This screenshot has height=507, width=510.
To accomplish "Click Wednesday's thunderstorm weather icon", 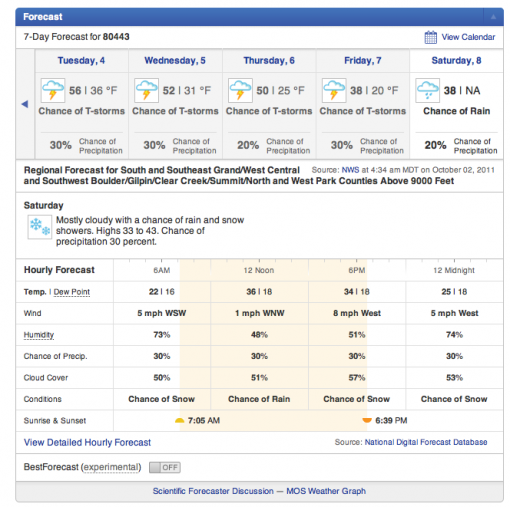I will (146, 90).
